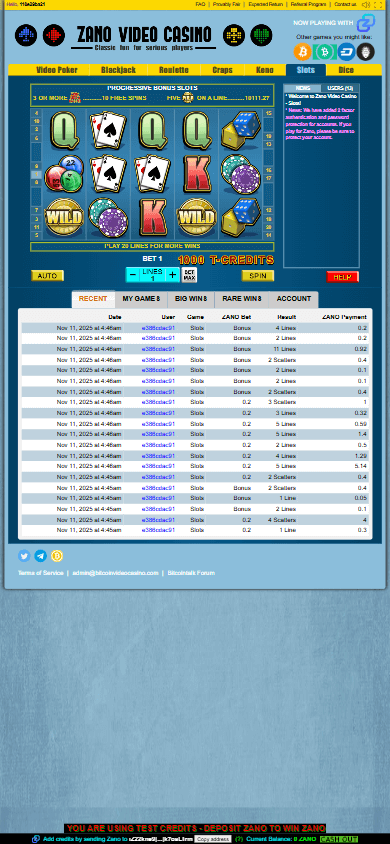Toggle the sound speaker icon
Viewport: 390px width, 844px height.
click(366, 4)
